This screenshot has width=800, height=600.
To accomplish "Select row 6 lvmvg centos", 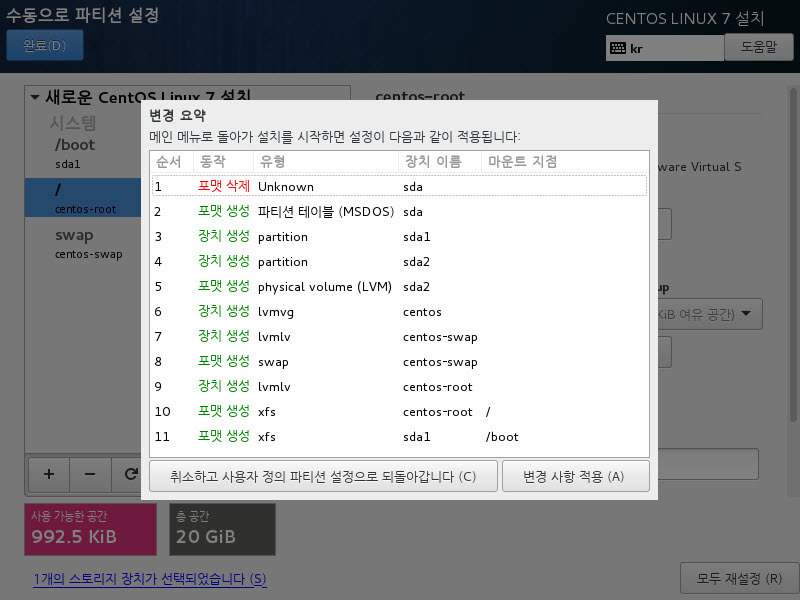I will point(399,311).
